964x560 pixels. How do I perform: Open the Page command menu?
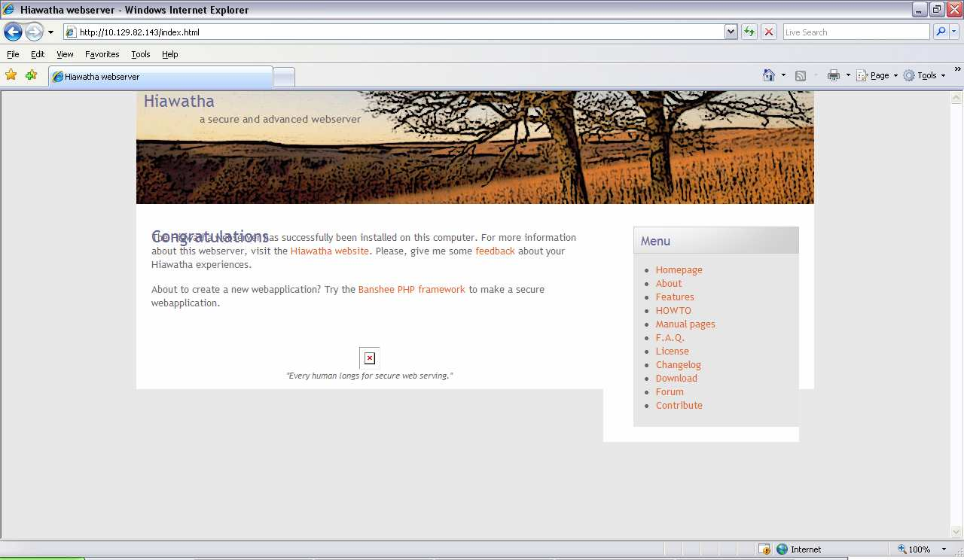coord(877,75)
